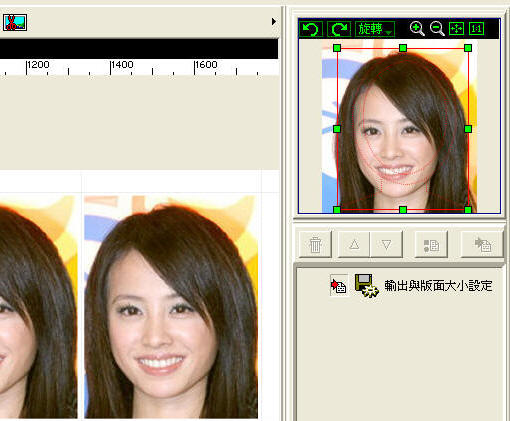The width and height of the screenshot is (510, 421).
Task: Move item up with the triangle button
Action: click(354, 245)
